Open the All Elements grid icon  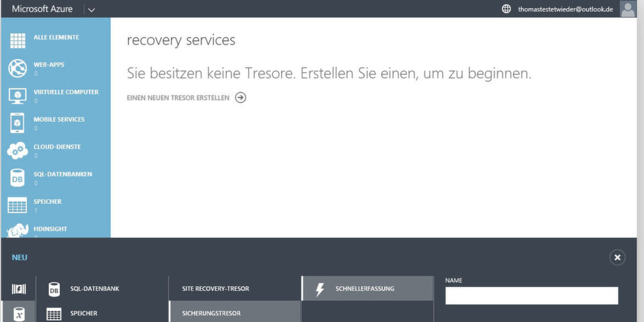tap(17, 41)
